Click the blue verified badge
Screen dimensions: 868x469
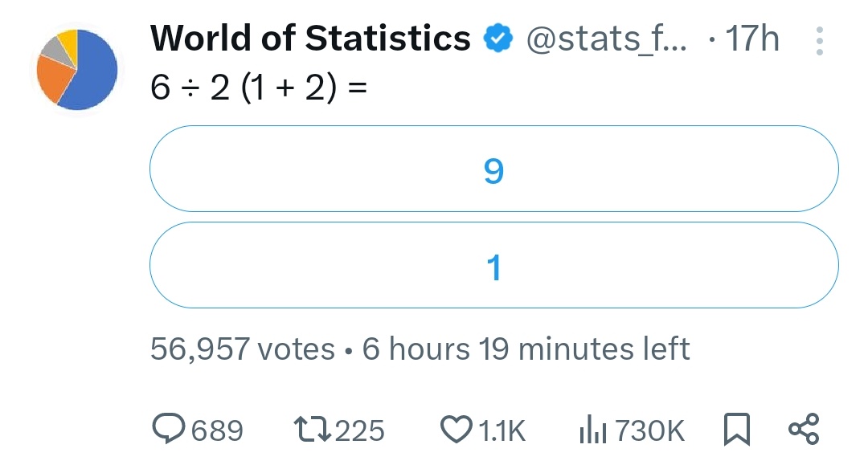[x=498, y=39]
